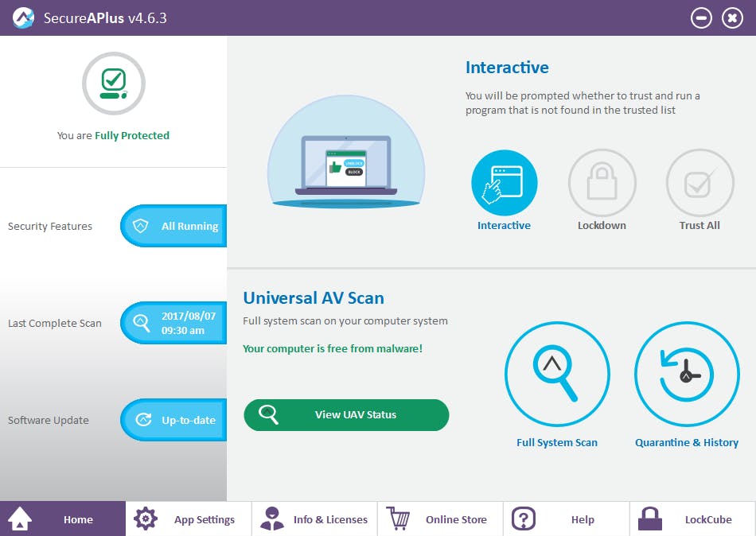Click the Quarantine & History label
756x536 pixels.
tap(687, 442)
